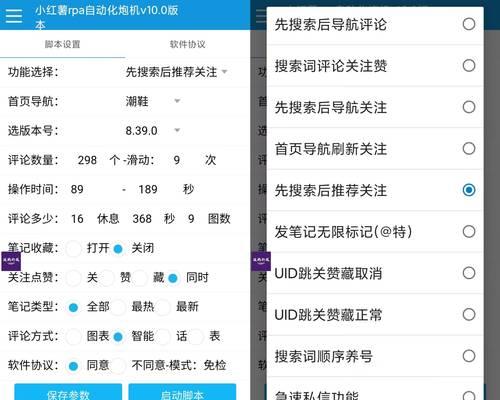Switch to the 脚本设置 tab
Viewport: 500px width, 400px height.
click(x=63, y=44)
